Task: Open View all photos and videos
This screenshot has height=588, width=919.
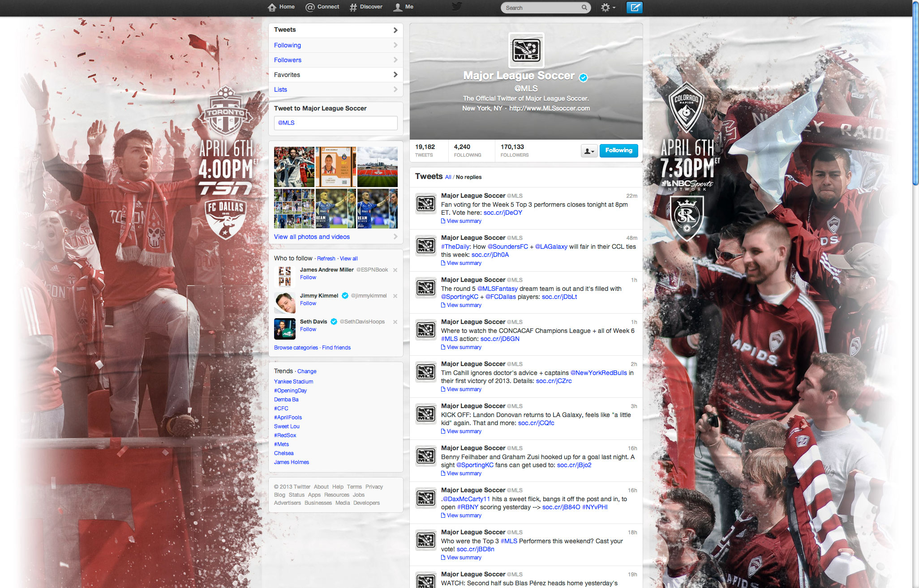Action: click(312, 237)
